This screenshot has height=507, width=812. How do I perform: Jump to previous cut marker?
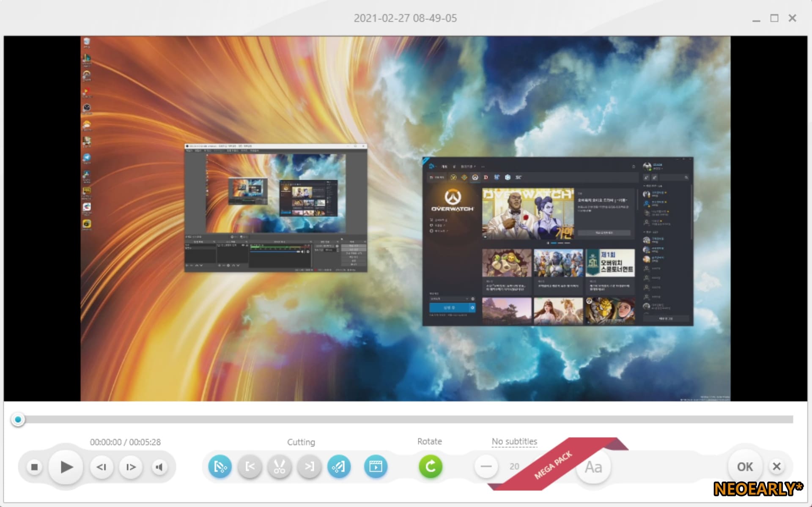tap(250, 467)
